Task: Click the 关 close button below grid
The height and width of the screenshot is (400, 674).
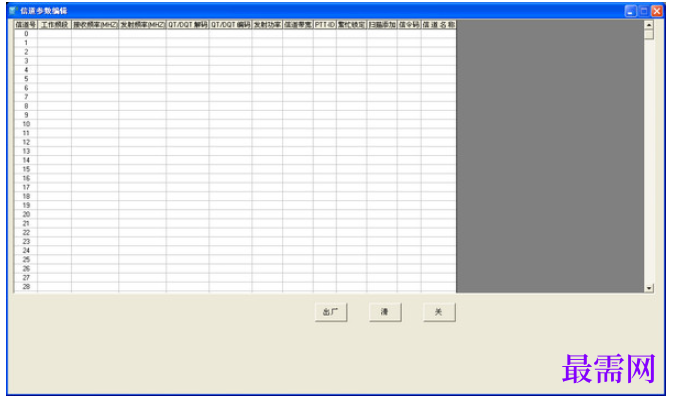Action: coord(439,312)
